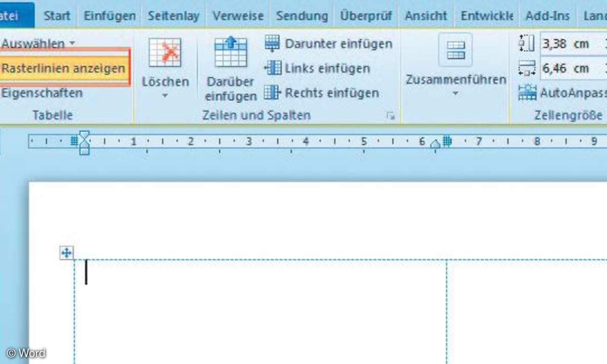Image resolution: width=607 pixels, height=364 pixels.
Task: Toggle Rasterlinien anzeigen gridlines
Action: [63, 68]
